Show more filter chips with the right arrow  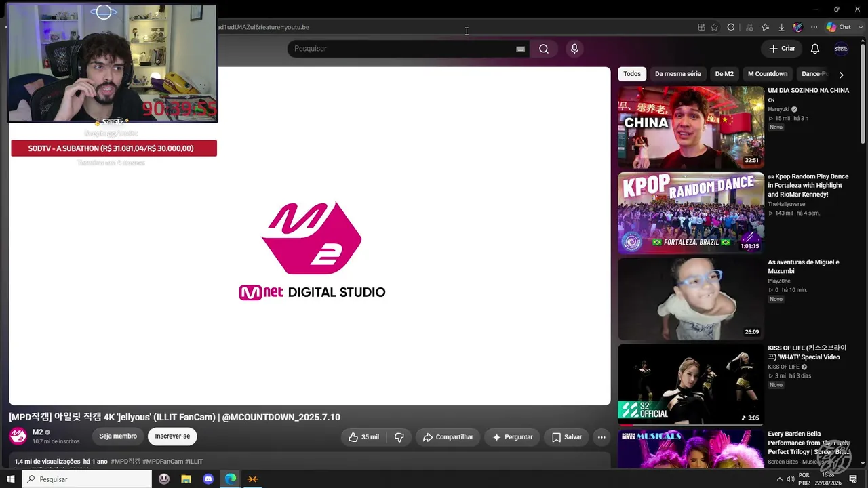click(x=841, y=75)
